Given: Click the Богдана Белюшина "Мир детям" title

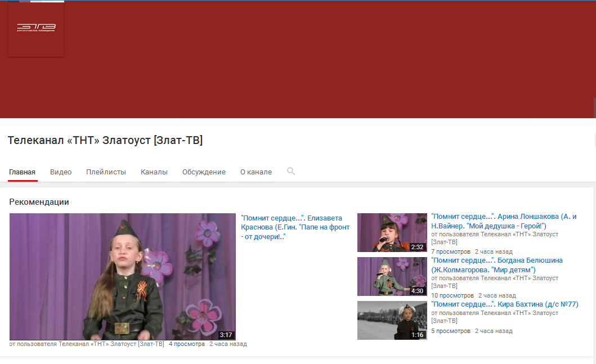Looking at the screenshot, I should click(497, 265).
